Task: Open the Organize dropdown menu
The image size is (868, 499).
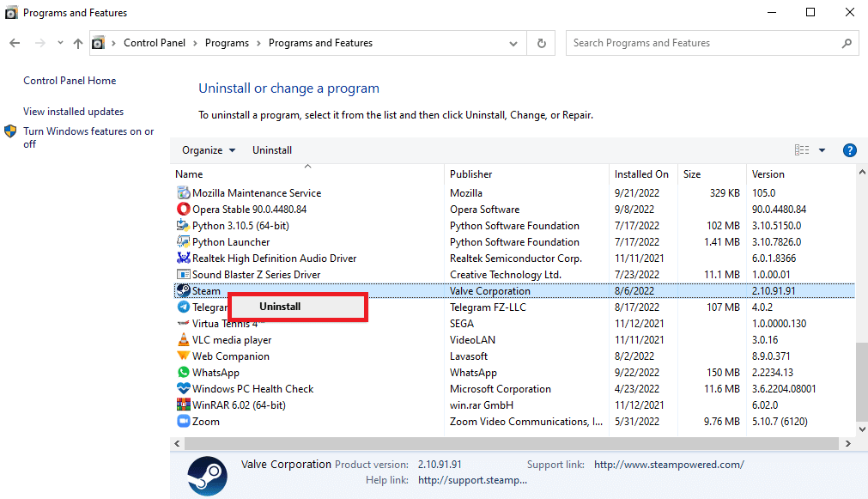Action: 208,149
